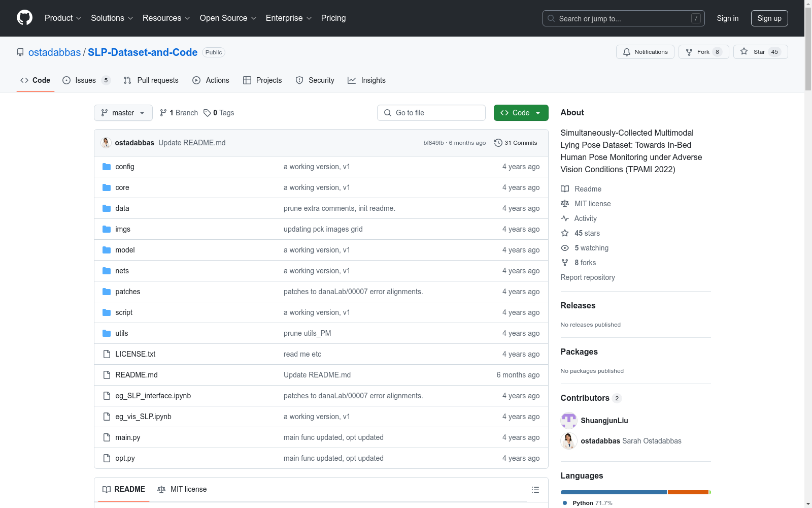Open SLP-Dataset-and-Code repository link
The width and height of the screenshot is (812, 508).
click(143, 52)
